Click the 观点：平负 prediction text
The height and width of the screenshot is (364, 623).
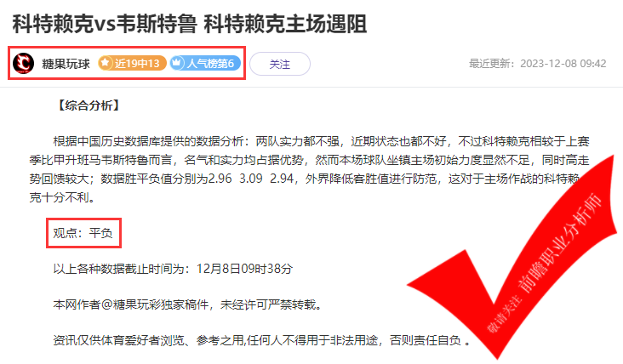83,233
